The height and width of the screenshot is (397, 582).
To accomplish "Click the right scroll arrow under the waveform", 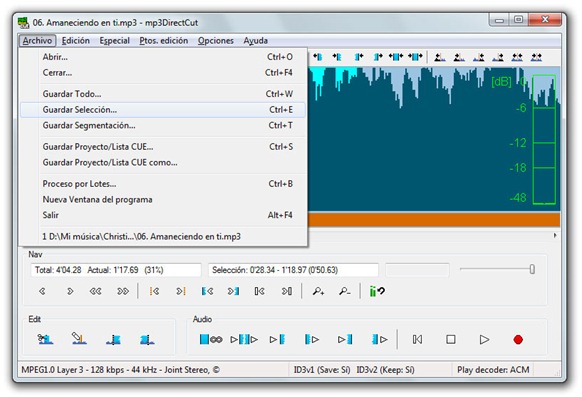I will 555,236.
